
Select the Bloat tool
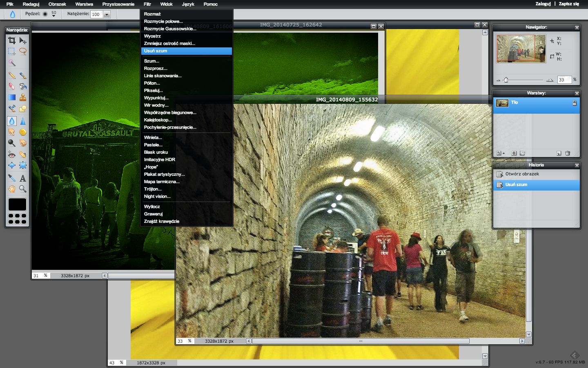[x=12, y=166]
